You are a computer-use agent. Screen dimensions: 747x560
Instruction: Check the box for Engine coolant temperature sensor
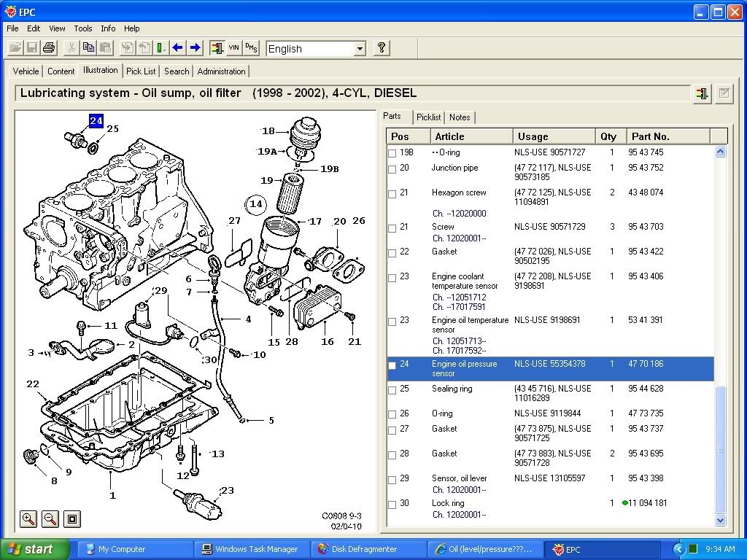tap(392, 277)
